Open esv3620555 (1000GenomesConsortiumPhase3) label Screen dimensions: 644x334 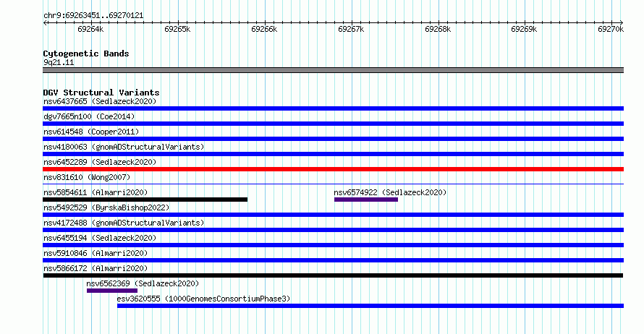point(203,299)
